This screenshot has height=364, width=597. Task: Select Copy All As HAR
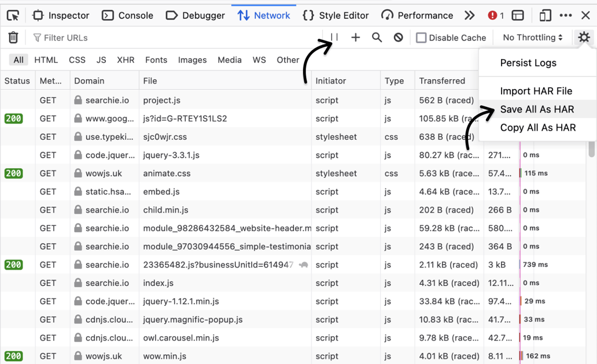click(x=537, y=128)
